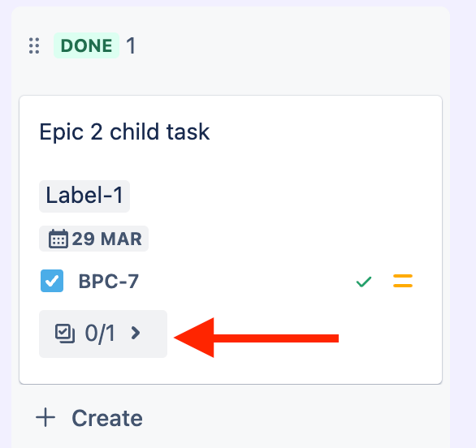Click the 0/1 subtask count text

(x=100, y=334)
